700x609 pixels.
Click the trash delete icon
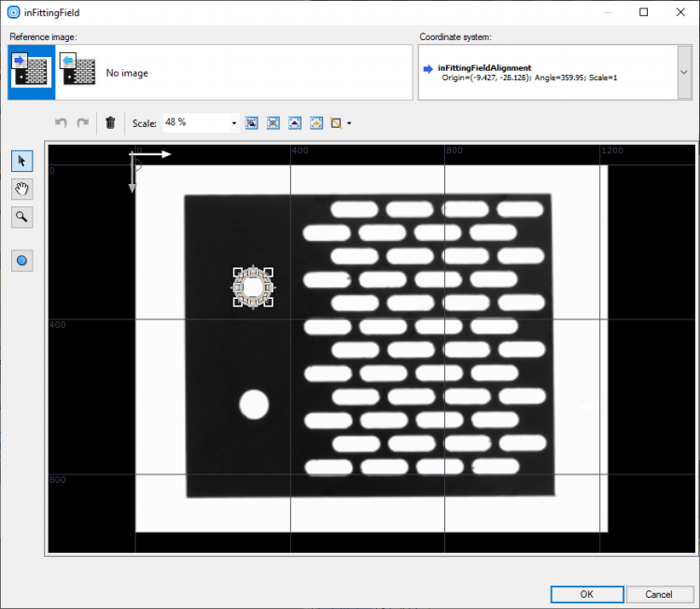coord(110,122)
